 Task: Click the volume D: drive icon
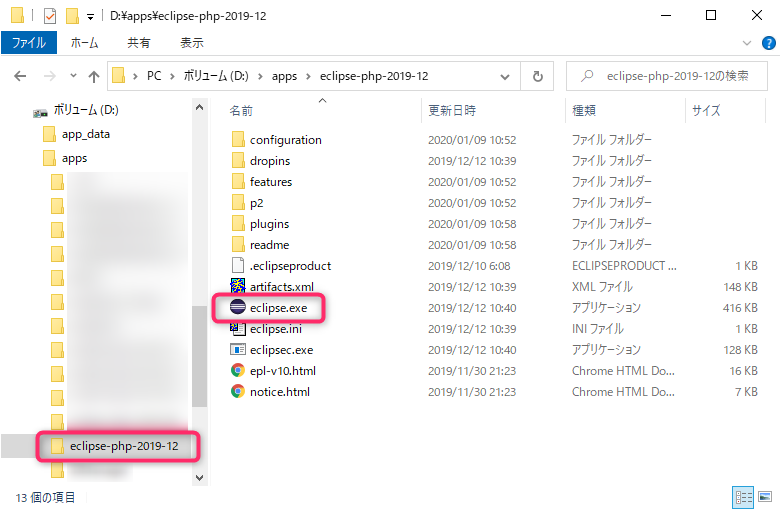tap(40, 113)
